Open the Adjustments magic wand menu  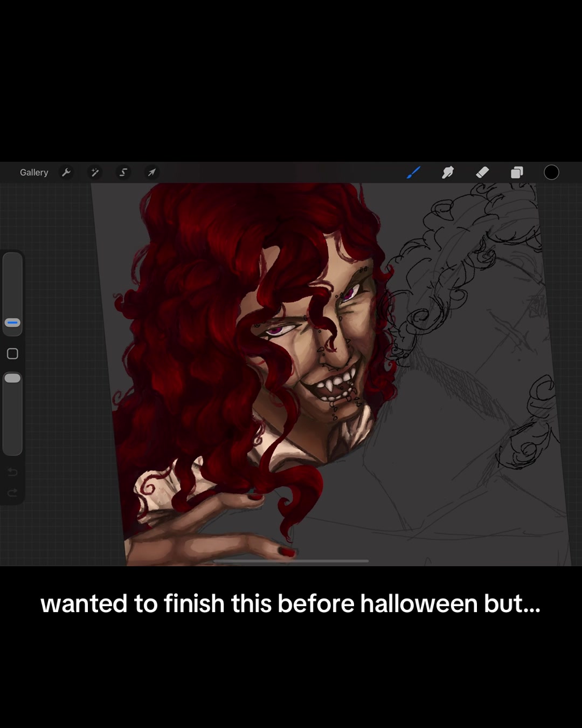95,173
